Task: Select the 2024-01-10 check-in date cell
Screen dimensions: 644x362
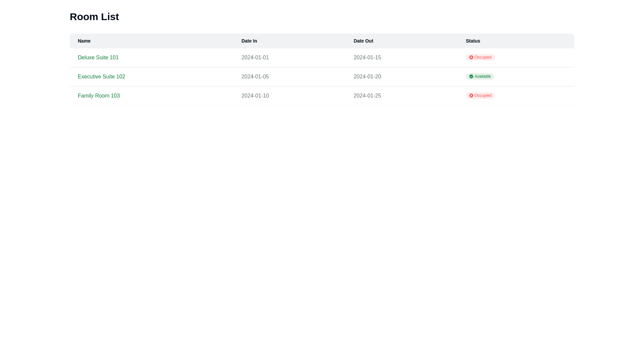Action: pos(255,96)
